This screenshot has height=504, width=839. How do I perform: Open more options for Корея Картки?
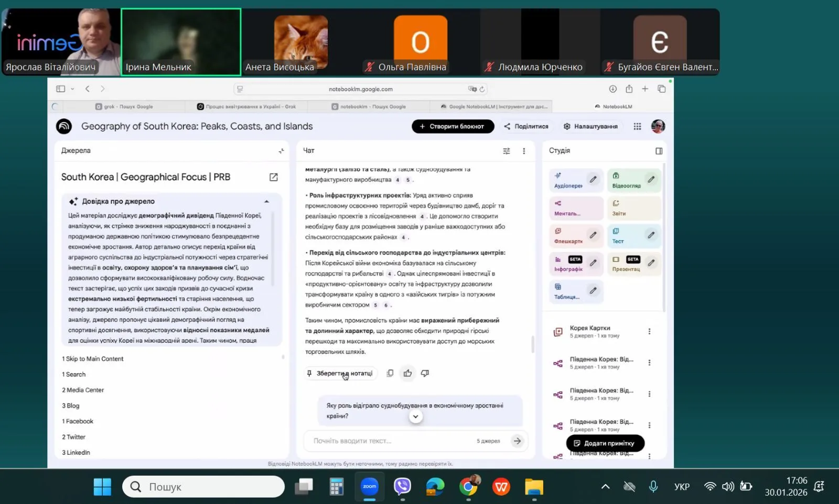(649, 332)
